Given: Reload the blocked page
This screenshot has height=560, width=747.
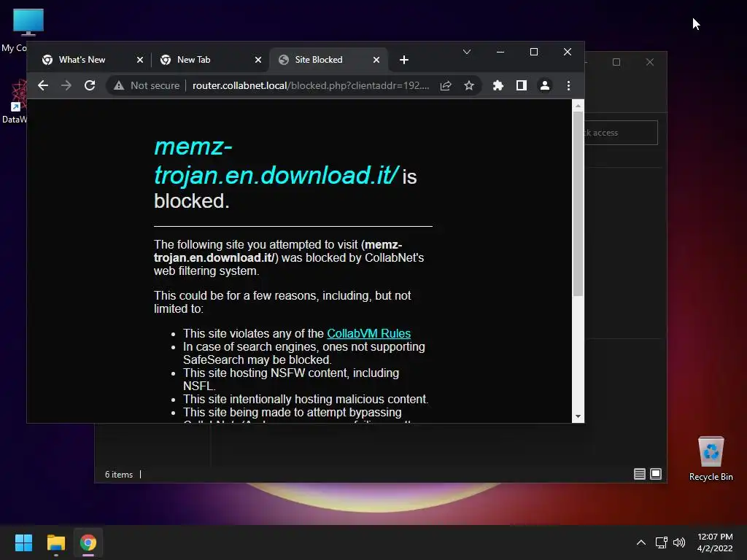Looking at the screenshot, I should click(x=90, y=85).
